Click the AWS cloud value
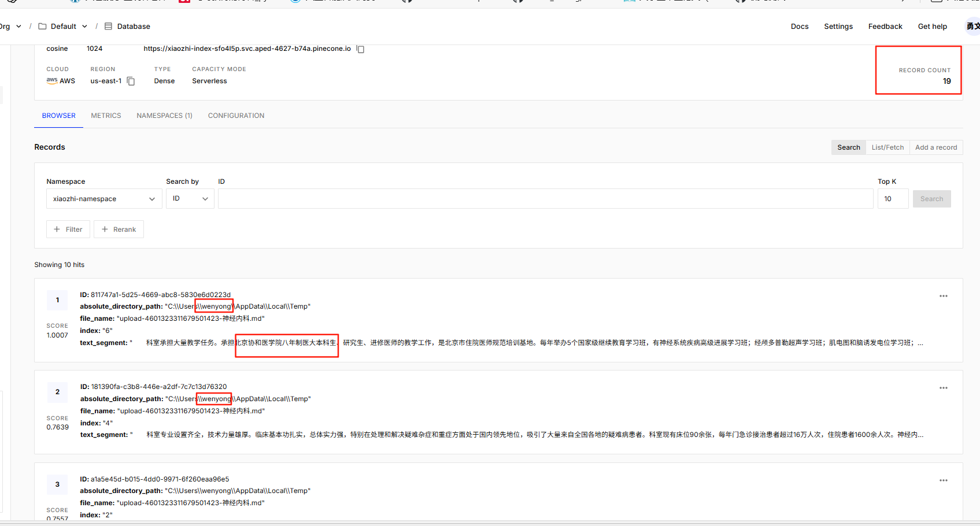Screen dimensions: 980x526 tap(61, 81)
